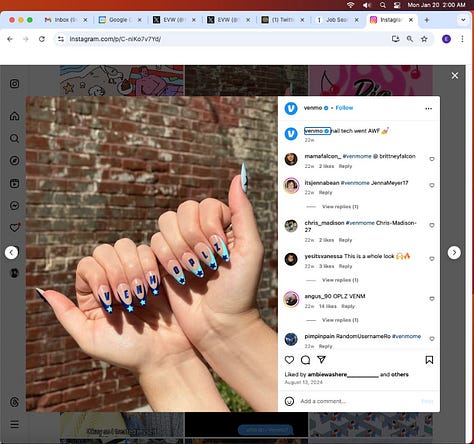
Task: Reply to chris_madison comment
Action: click(x=345, y=240)
